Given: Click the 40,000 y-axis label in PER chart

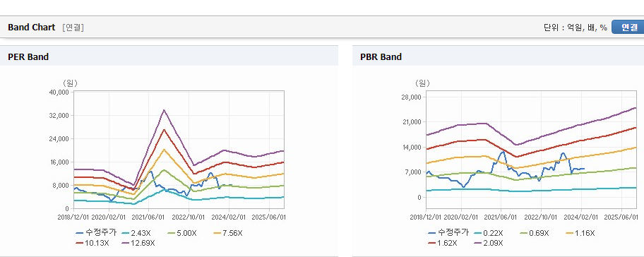Looking at the screenshot, I should pyautogui.click(x=59, y=92).
